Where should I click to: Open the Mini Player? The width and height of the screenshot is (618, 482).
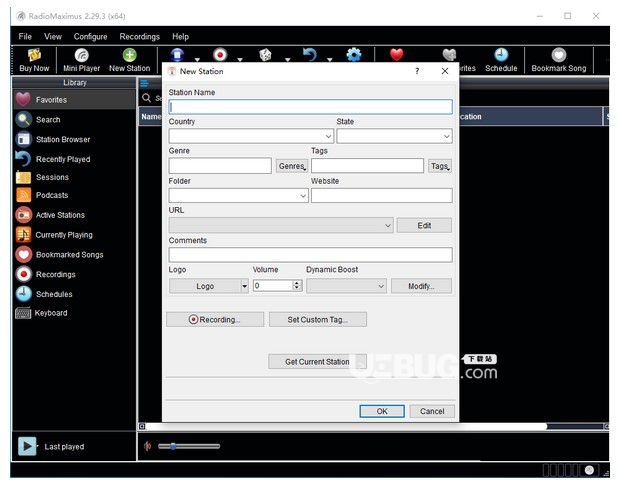click(82, 60)
